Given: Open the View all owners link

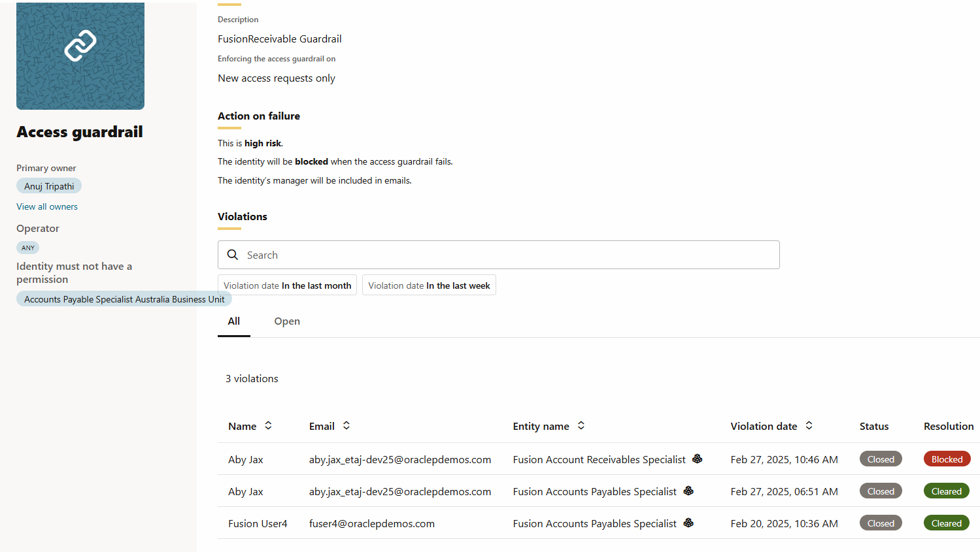Looking at the screenshot, I should [47, 206].
